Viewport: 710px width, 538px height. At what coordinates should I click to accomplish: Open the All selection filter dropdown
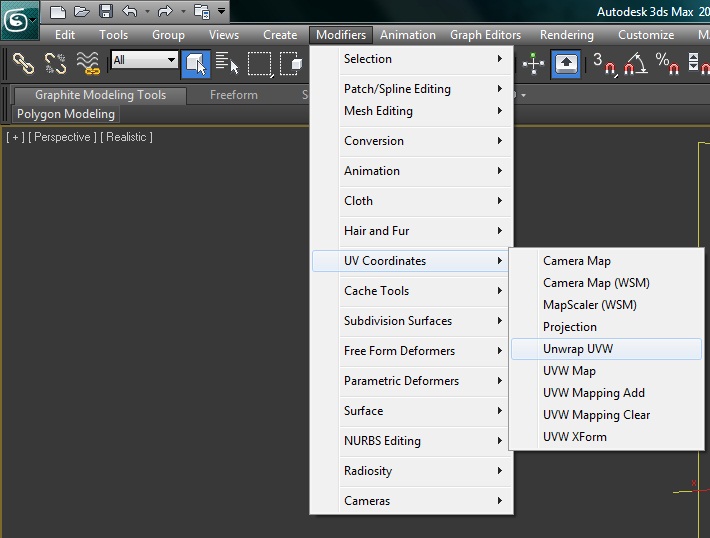pos(144,60)
